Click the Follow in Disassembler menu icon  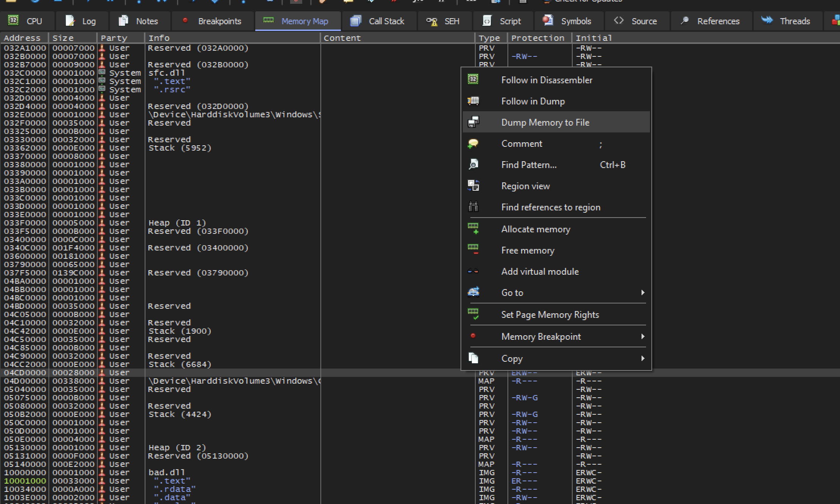tap(473, 79)
